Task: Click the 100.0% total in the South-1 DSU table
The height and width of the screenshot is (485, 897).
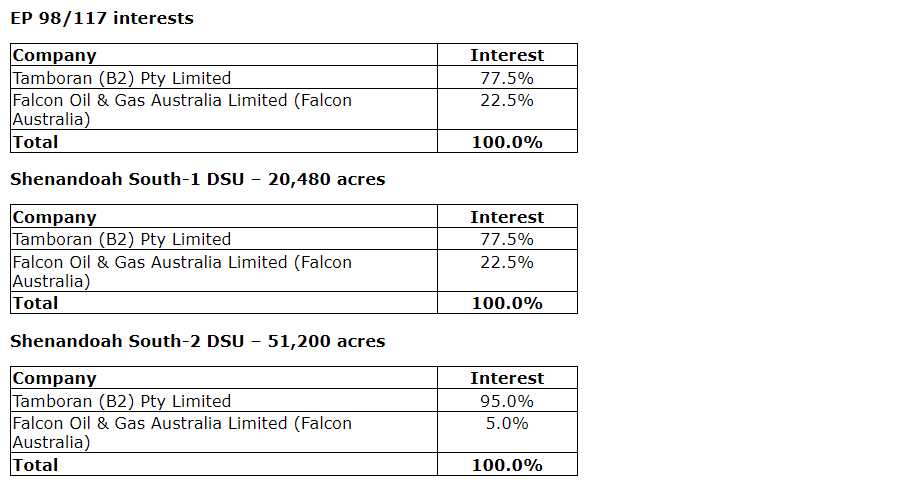Action: (507, 303)
